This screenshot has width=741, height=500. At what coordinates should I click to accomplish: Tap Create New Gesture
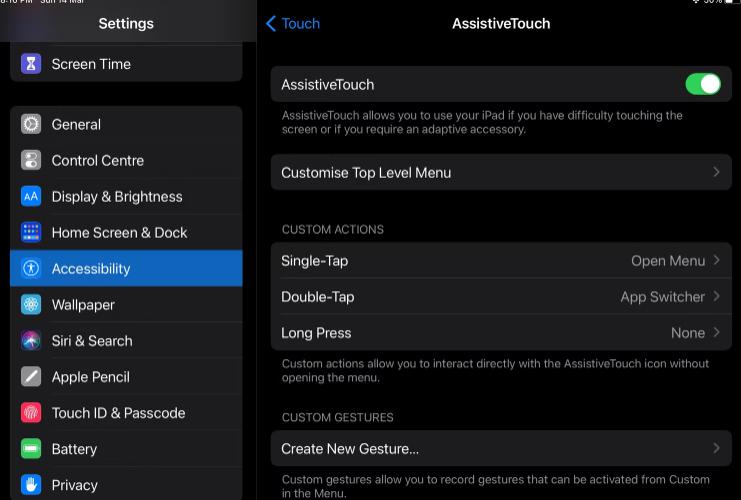[501, 448]
